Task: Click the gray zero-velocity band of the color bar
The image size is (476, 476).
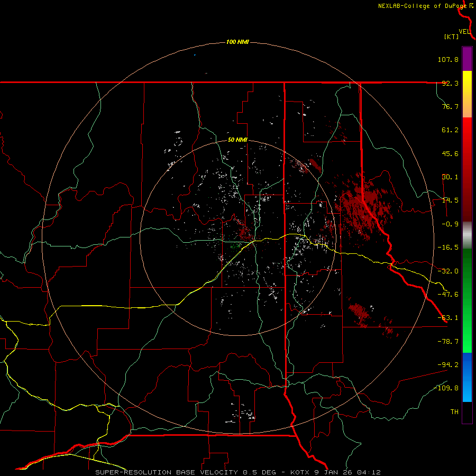Action: pos(467,235)
